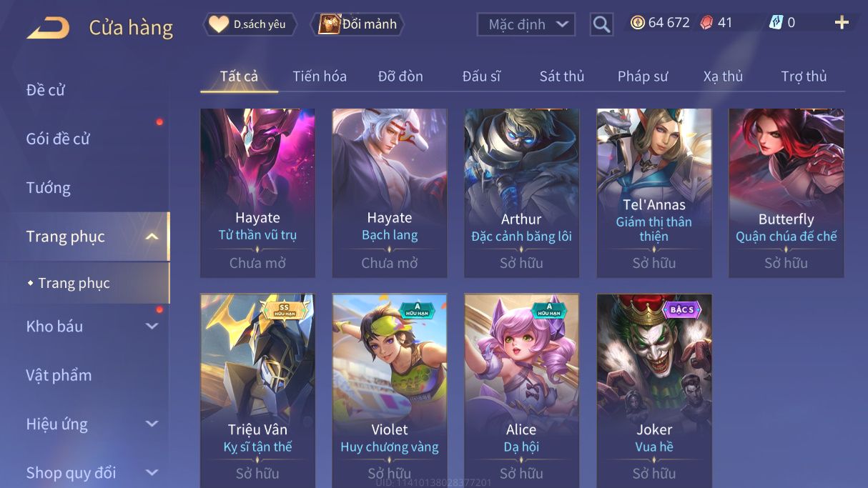Open the Đổi mảnh chest icon
Viewport: 868px width, 488px height.
click(329, 24)
